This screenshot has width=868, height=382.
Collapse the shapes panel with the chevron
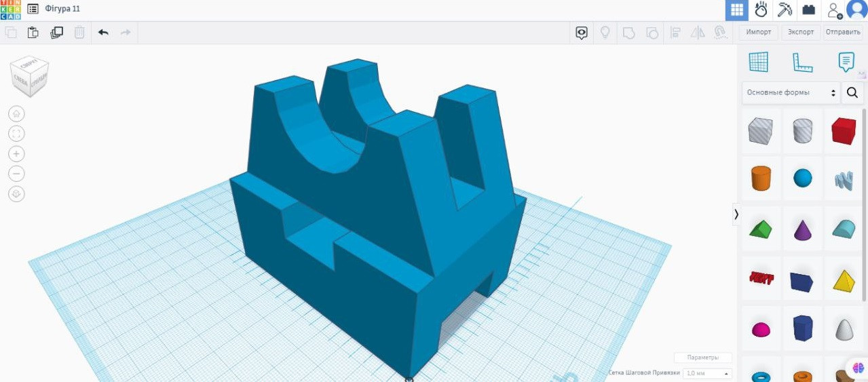(736, 214)
